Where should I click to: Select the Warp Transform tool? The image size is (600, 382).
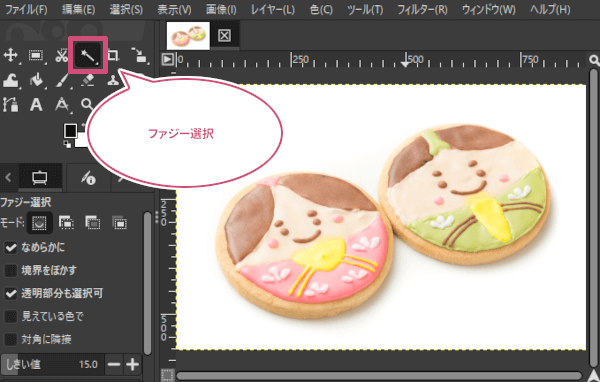click(10, 81)
